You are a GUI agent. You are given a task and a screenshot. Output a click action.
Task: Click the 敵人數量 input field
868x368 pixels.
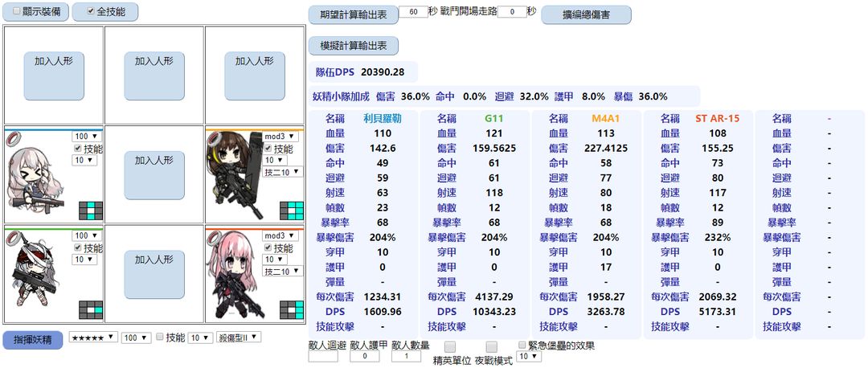(x=407, y=357)
